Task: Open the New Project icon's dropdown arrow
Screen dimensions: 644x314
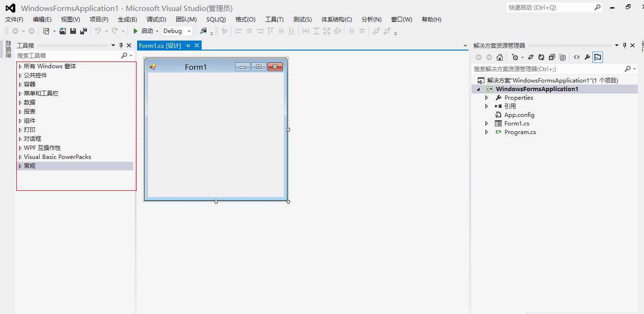Action: coord(54,31)
